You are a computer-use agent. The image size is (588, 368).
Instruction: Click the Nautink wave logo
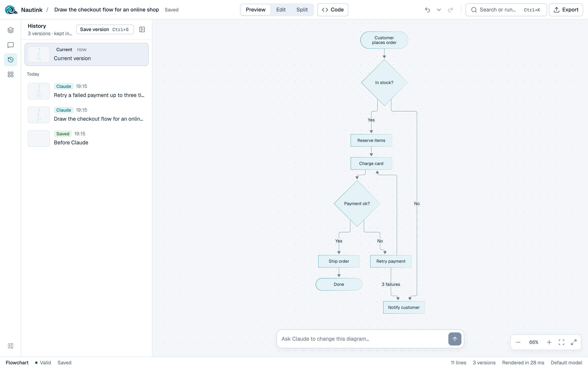(x=11, y=10)
